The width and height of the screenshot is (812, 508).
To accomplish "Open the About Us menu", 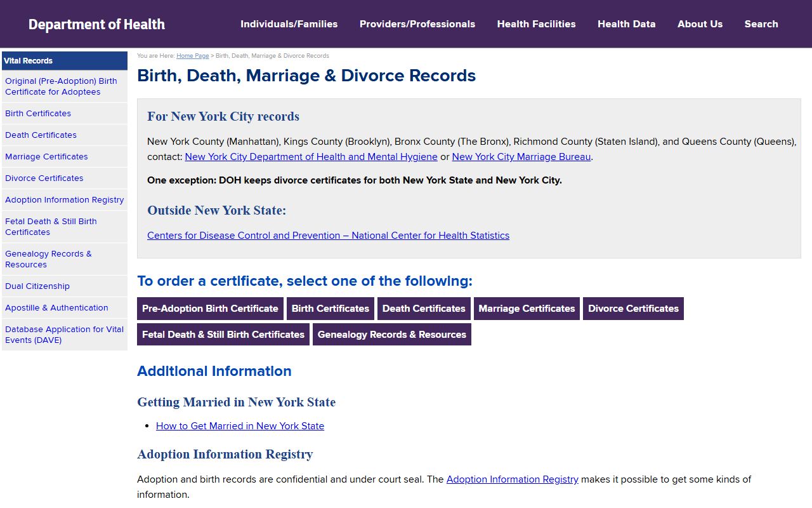I will [700, 24].
